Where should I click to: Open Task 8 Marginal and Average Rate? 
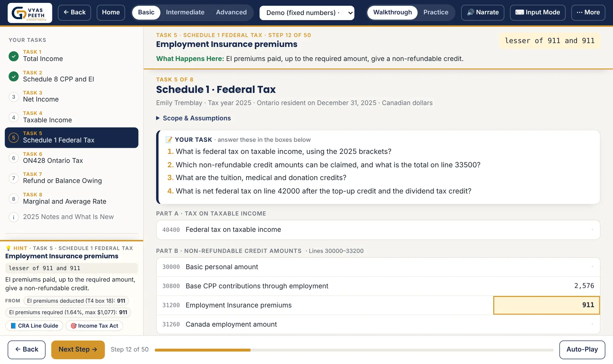click(x=72, y=199)
